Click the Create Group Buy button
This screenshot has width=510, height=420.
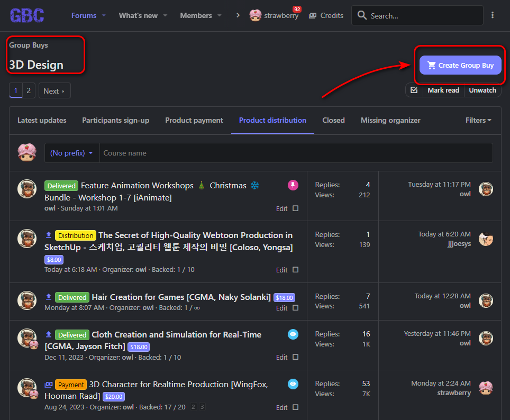460,65
